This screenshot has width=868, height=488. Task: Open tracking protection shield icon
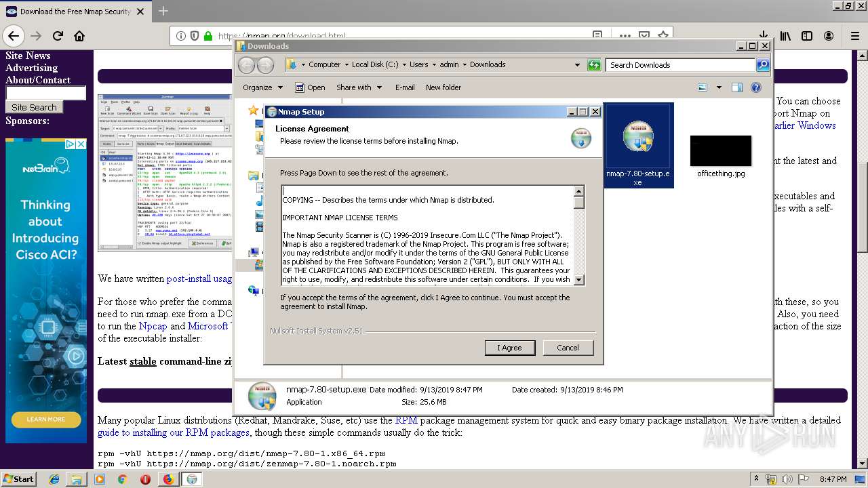(195, 36)
